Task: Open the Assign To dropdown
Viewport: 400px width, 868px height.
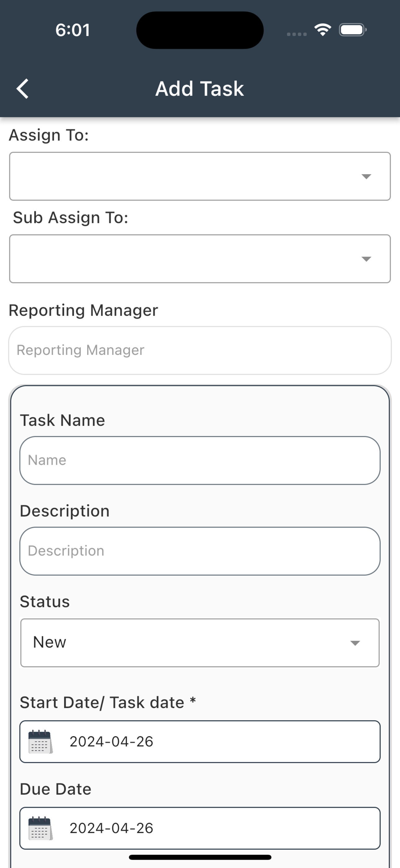Action: click(200, 176)
